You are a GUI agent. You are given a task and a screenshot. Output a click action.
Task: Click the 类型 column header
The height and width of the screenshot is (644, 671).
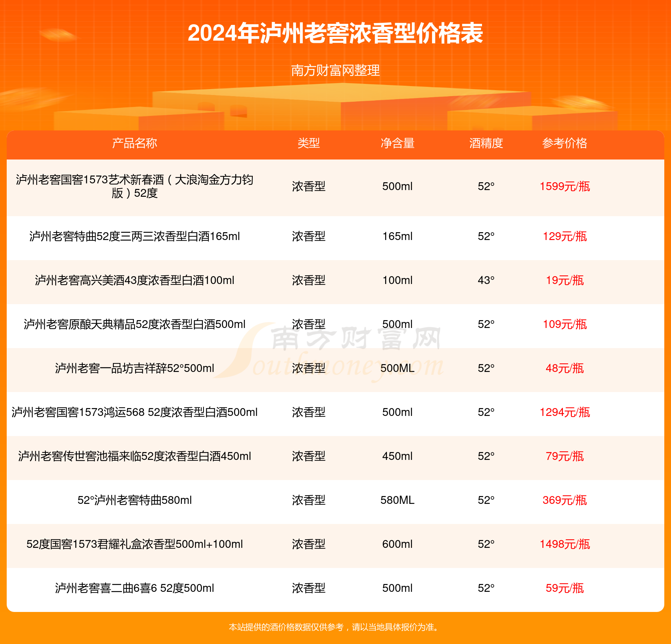pyautogui.click(x=309, y=143)
